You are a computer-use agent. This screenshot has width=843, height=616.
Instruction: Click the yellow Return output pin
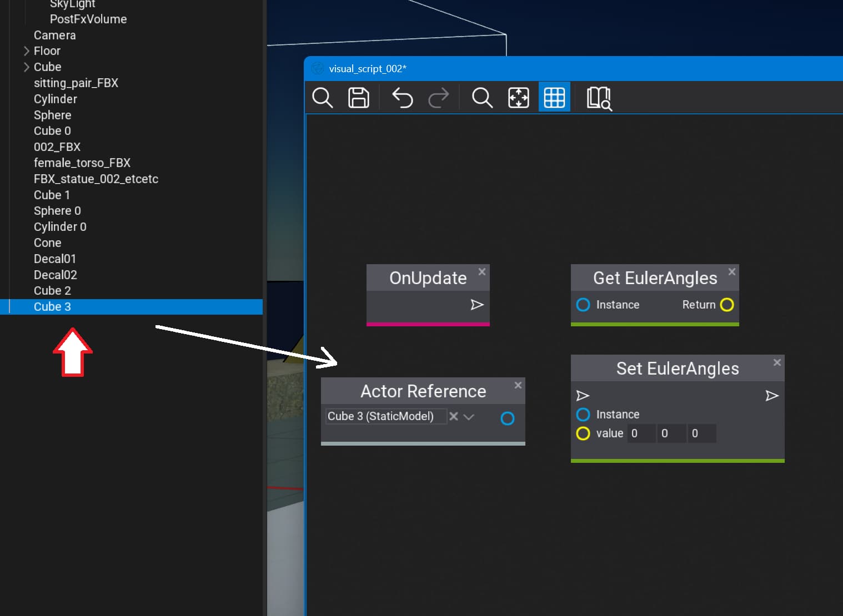(x=726, y=305)
